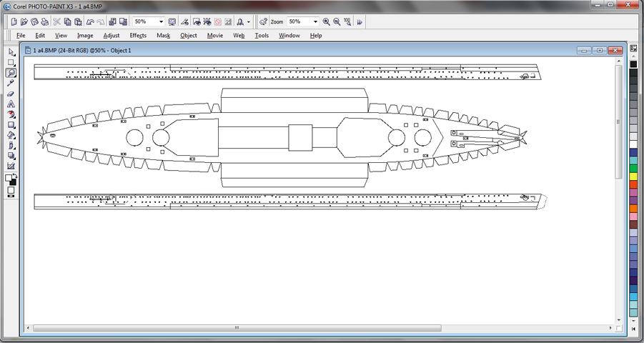644x343 pixels.
Task: Select the Red-eye Removal tool
Action: (11, 114)
